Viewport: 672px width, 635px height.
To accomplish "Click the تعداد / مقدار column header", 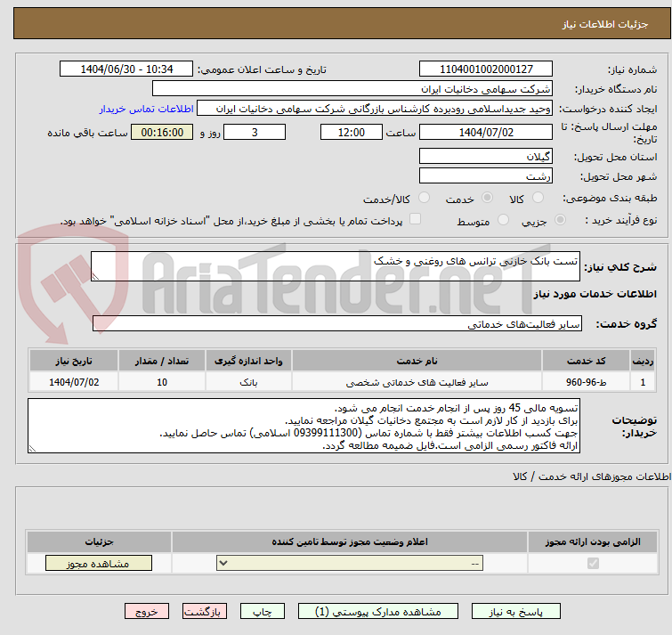I will point(162,361).
